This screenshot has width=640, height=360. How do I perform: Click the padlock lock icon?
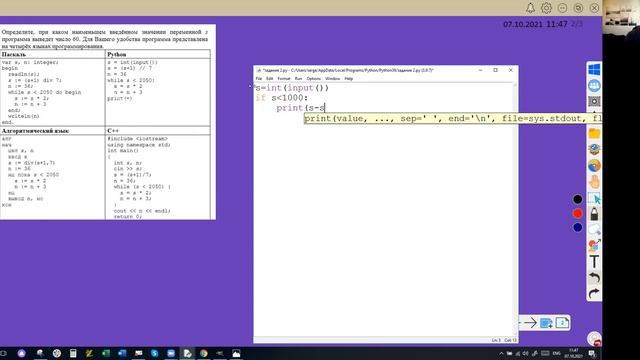594,214
